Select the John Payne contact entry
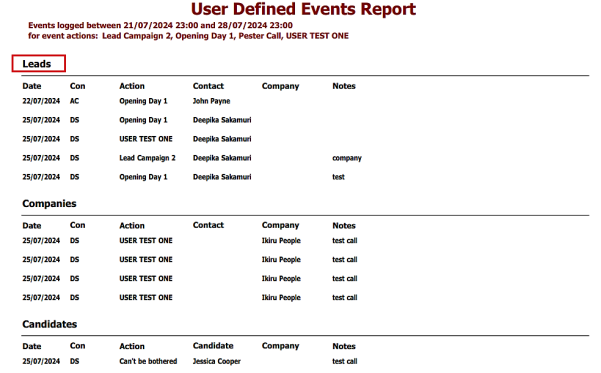This screenshot has height=373, width=601. (211, 101)
